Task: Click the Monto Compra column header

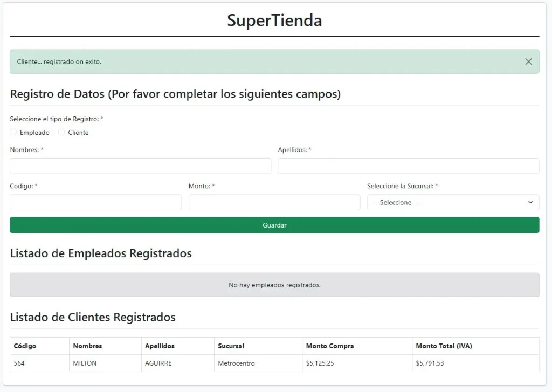Action: pyautogui.click(x=330, y=346)
